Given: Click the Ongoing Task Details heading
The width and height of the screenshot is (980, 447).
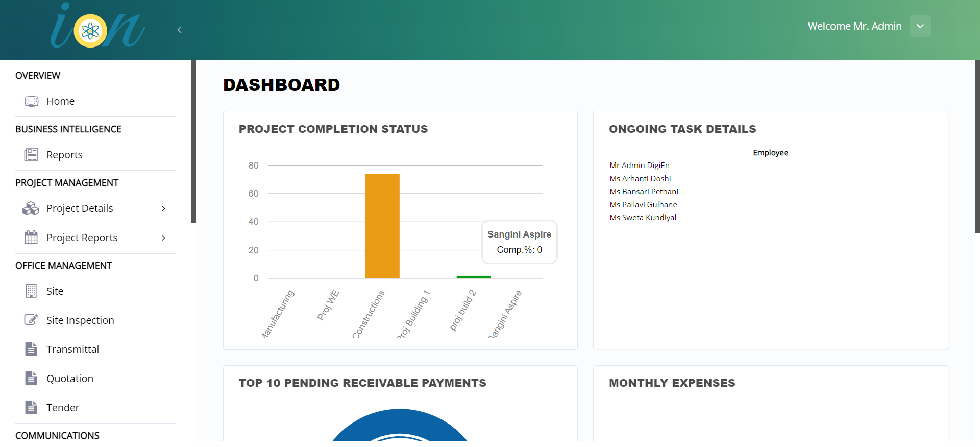Looking at the screenshot, I should (x=682, y=129).
